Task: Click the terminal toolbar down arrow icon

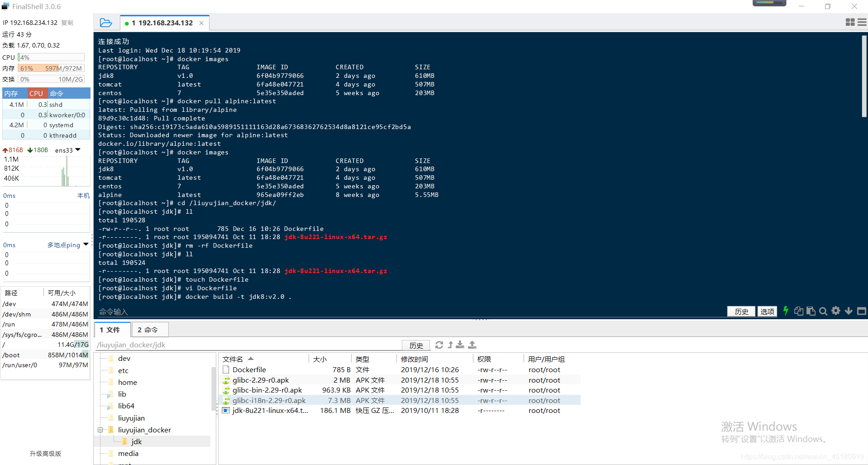Action: [849, 311]
